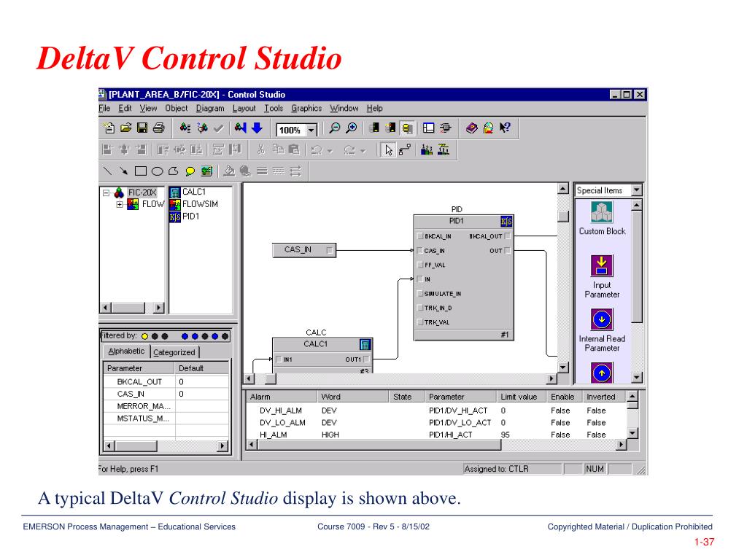Viewport: 747px width, 560px height.
Task: Toggle the TRK_VAL connector box on PID1
Action: point(419,322)
